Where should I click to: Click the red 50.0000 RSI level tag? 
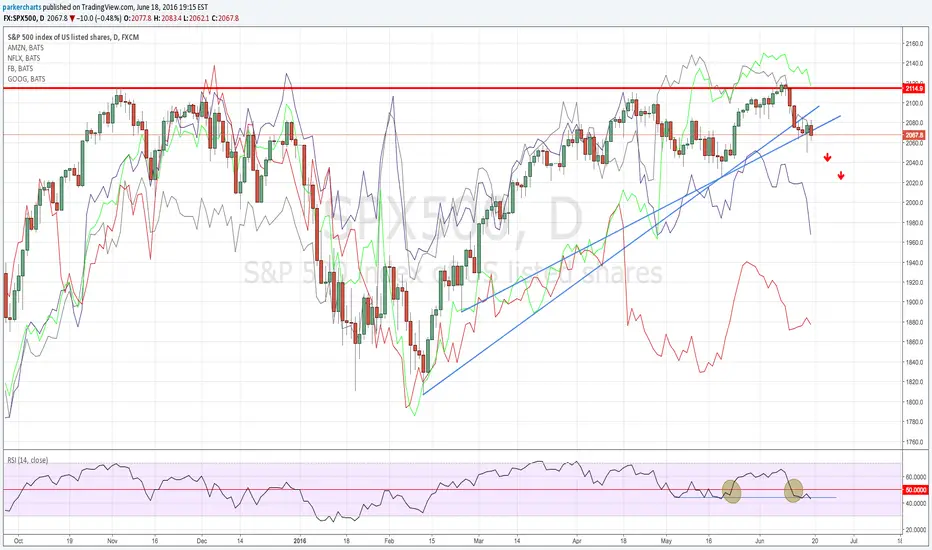pyautogui.click(x=915, y=490)
